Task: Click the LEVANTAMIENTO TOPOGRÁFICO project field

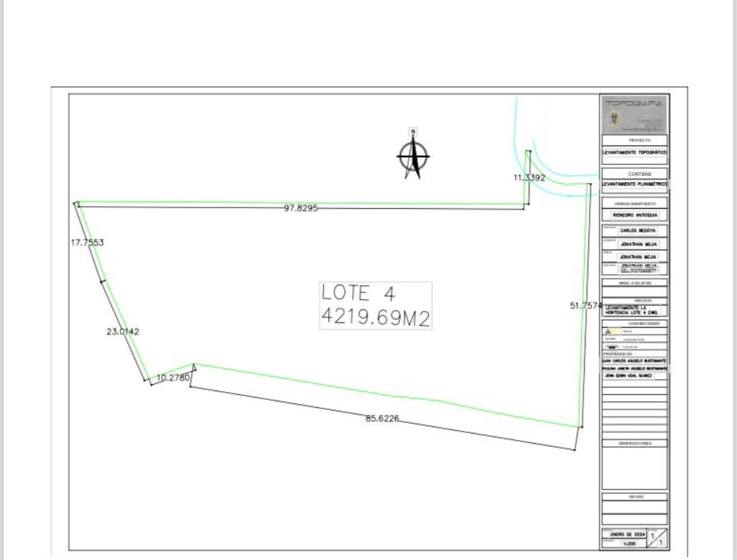Action: pos(634,153)
